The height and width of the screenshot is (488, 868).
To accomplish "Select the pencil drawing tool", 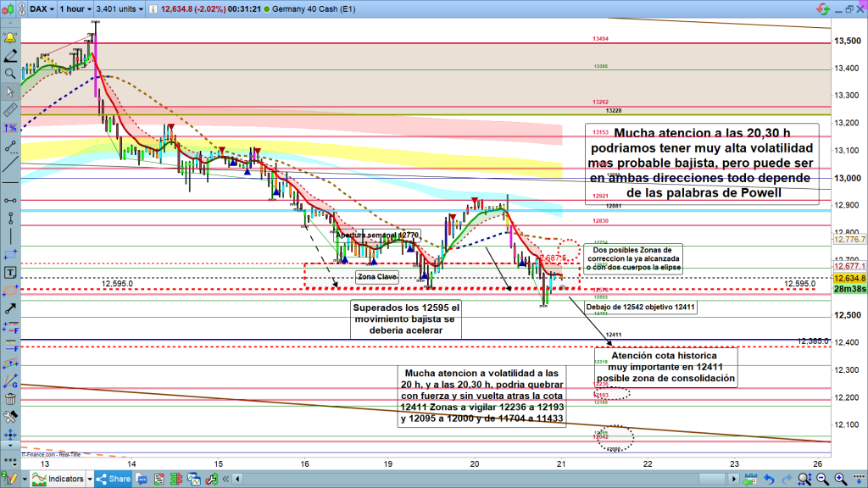I will click(10, 56).
